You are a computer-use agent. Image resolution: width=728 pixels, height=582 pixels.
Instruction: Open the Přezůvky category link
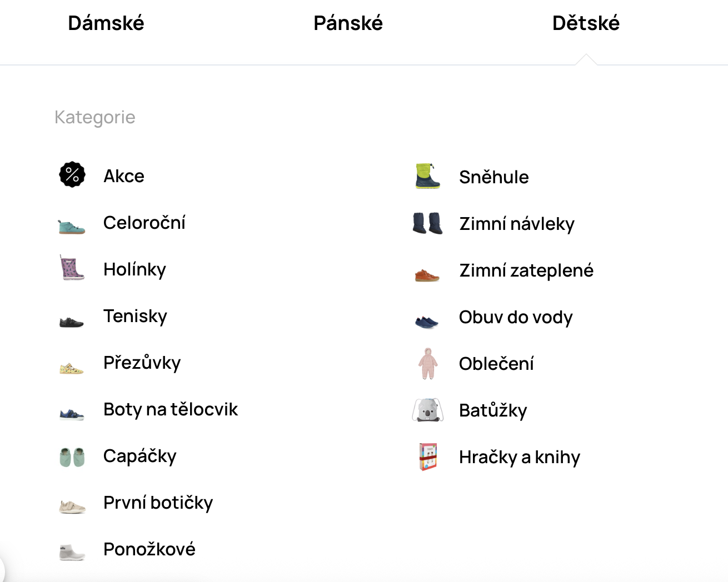pos(142,363)
